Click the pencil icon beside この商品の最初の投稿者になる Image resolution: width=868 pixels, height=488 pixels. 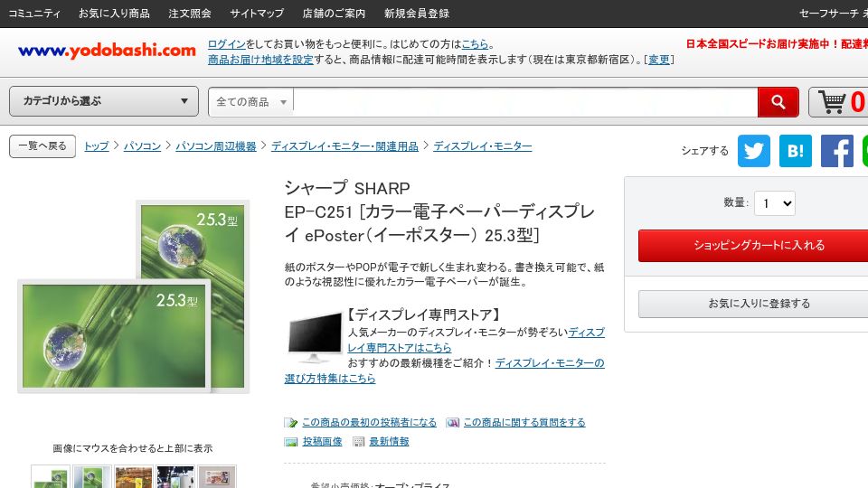[x=290, y=423]
